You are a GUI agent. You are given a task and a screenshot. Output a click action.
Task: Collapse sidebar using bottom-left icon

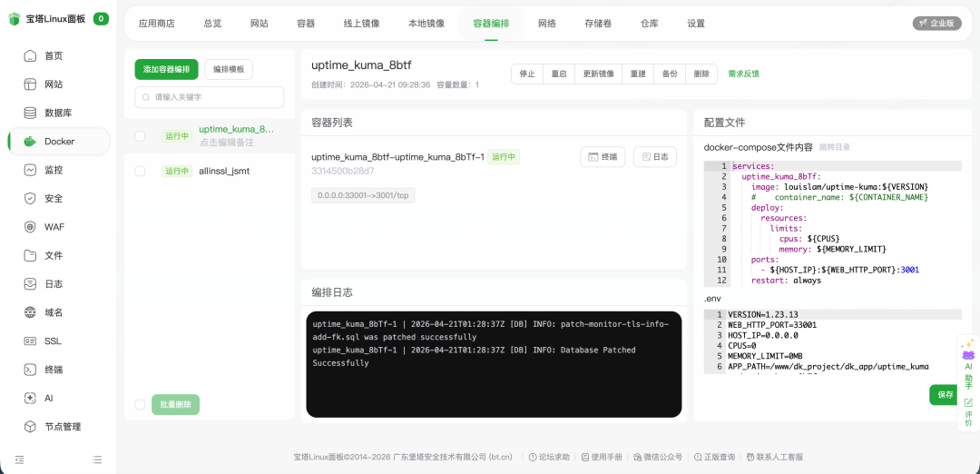pos(19,459)
